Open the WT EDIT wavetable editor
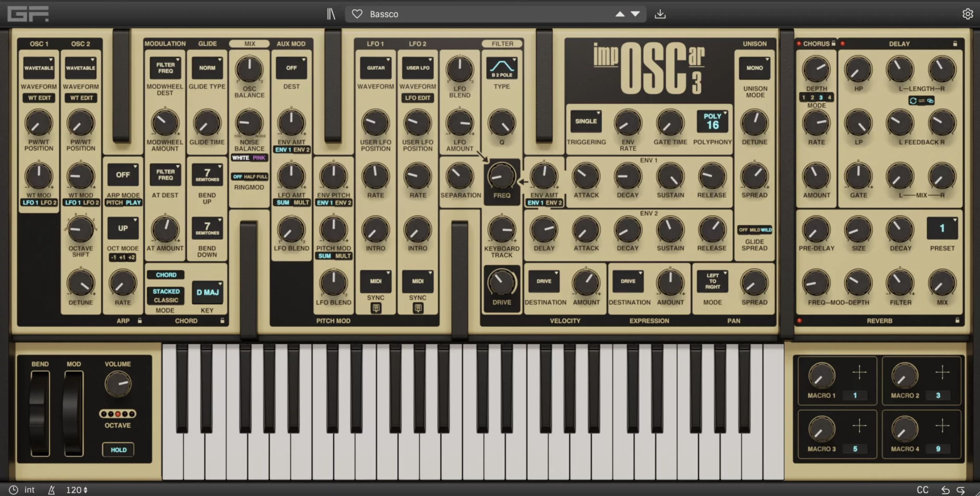The height and width of the screenshot is (496, 980). [39, 97]
